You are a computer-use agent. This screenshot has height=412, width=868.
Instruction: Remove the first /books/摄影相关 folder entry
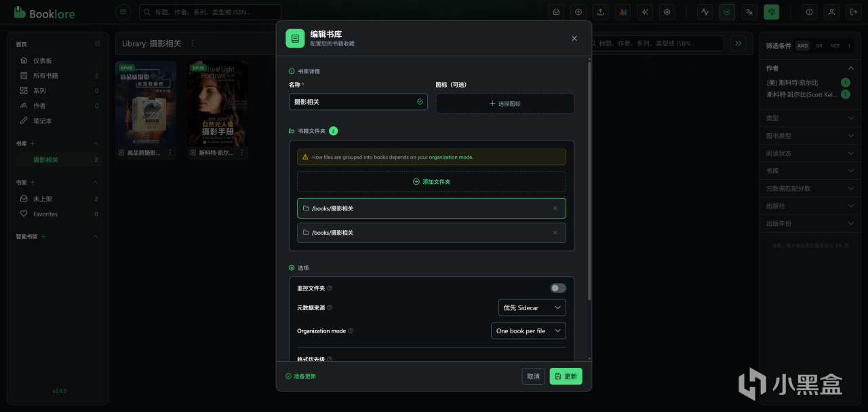click(x=555, y=208)
